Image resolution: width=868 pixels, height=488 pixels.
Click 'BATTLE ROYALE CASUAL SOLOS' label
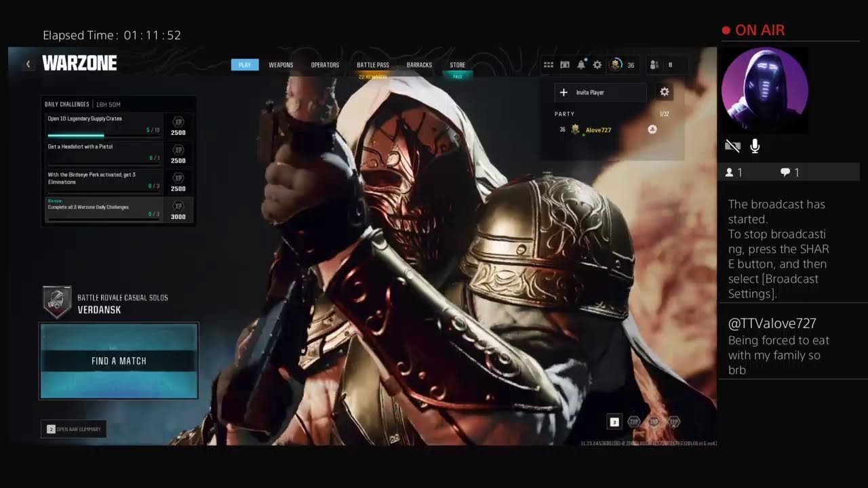123,298
